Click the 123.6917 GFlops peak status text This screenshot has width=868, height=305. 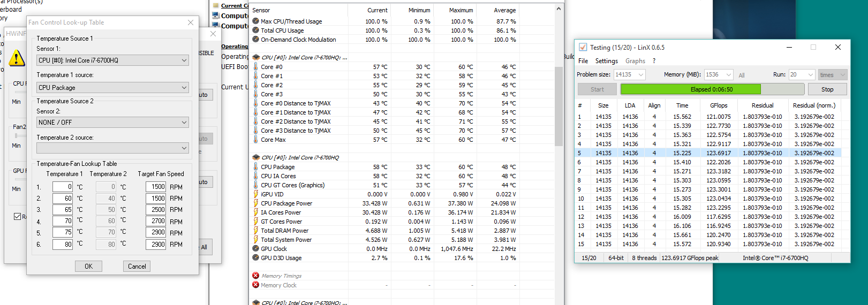(690, 258)
